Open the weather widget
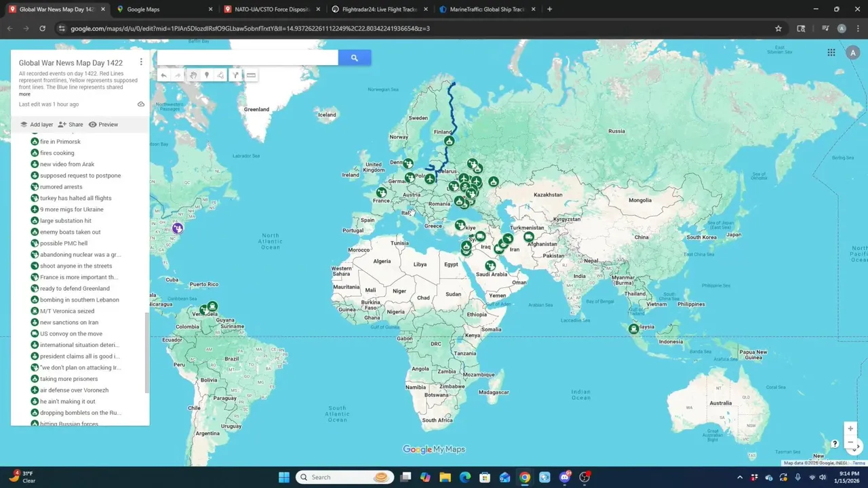Viewport: 868px width, 488px height. (22, 477)
